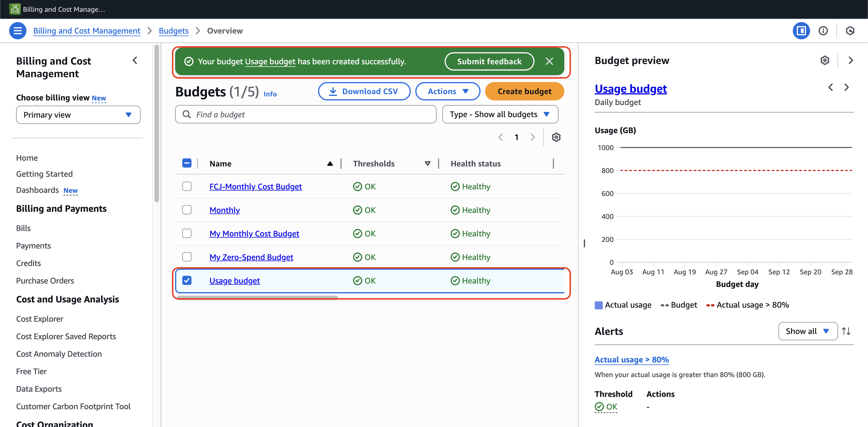The height and width of the screenshot is (427, 868).
Task: Open Type - Show all budgets filter
Action: point(500,114)
